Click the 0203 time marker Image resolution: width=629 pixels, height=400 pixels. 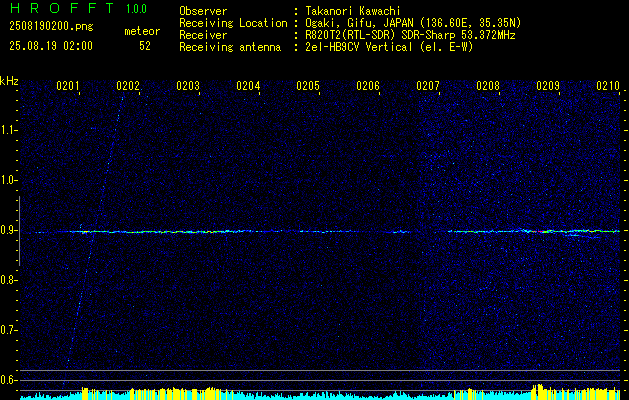(x=188, y=86)
